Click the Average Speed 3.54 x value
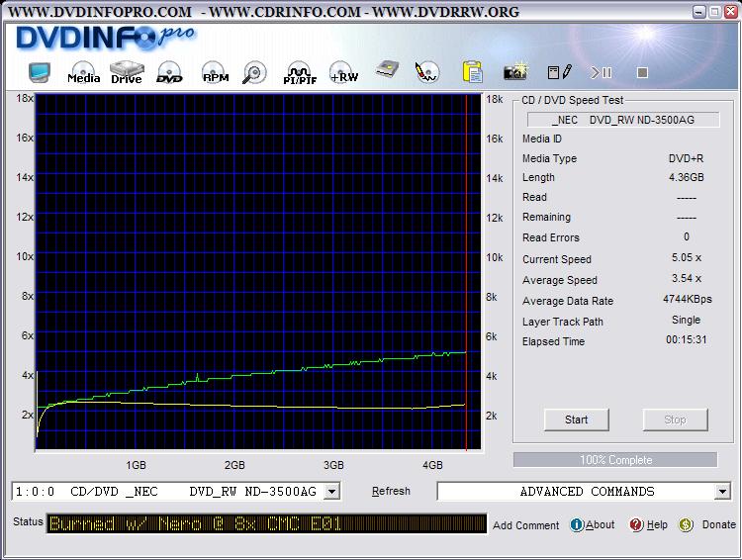Image resolution: width=742 pixels, height=560 pixels. 687,278
